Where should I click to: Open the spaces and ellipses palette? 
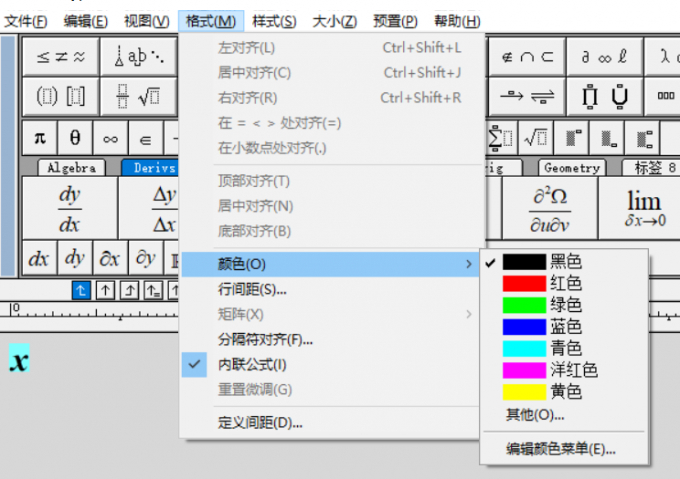point(139,56)
